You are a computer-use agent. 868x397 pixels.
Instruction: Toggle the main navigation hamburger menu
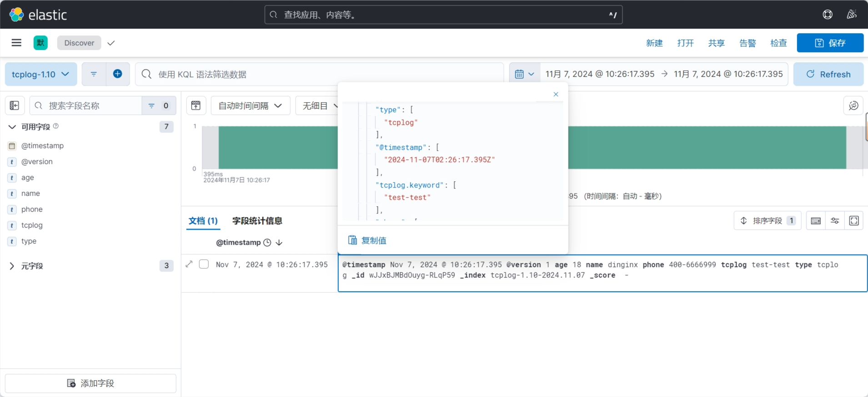coord(16,43)
